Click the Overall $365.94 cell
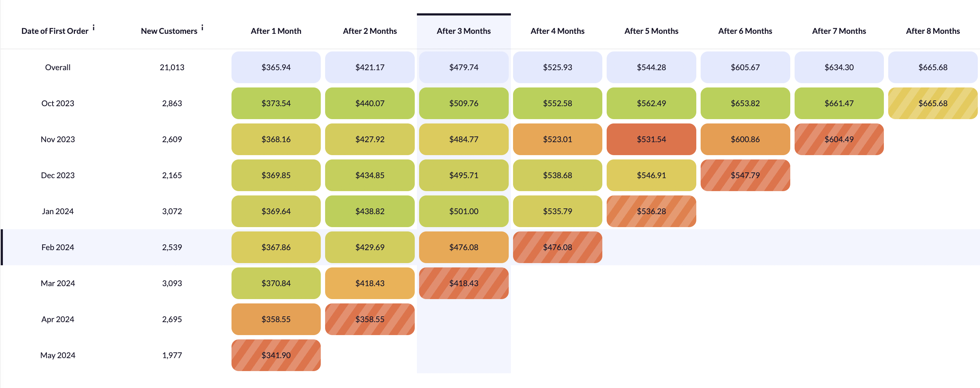Viewport: 980px width, 388px height. pyautogui.click(x=276, y=67)
